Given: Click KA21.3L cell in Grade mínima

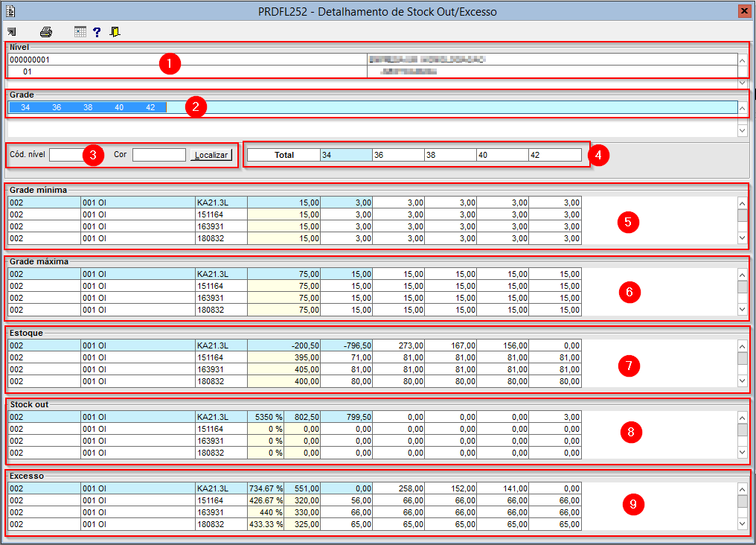Looking at the screenshot, I should coord(221,203).
